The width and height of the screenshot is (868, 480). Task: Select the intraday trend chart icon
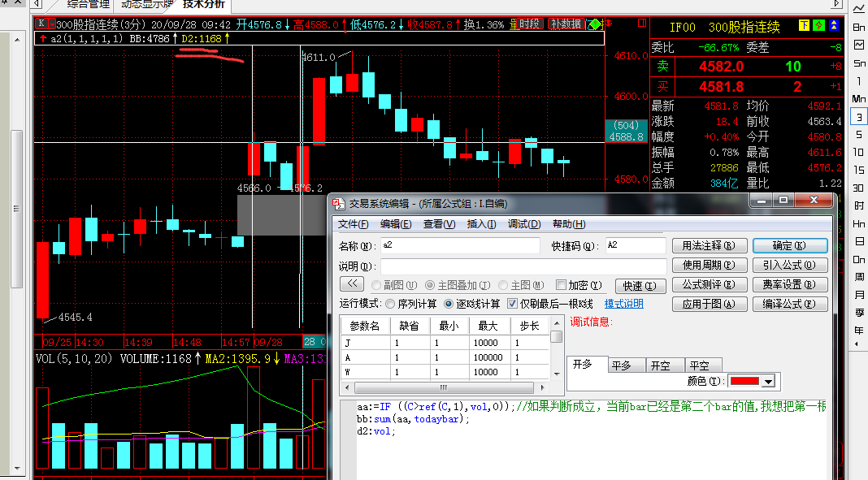click(858, 45)
